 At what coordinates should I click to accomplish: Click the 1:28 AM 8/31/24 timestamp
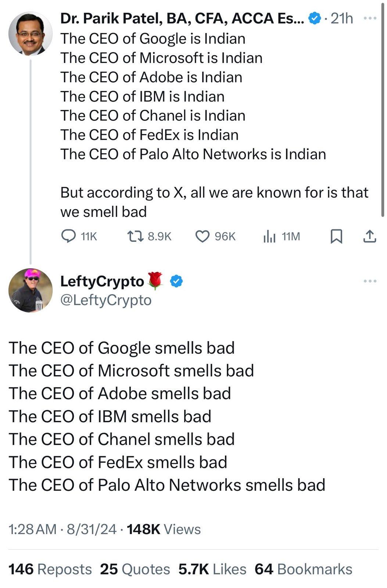tap(62, 529)
